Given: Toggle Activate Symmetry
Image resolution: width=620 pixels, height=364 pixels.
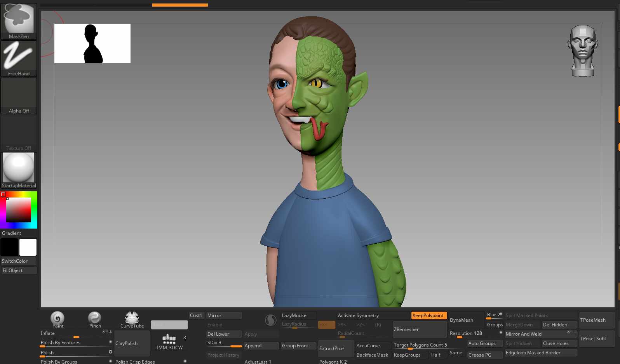Looking at the screenshot, I should click(358, 315).
